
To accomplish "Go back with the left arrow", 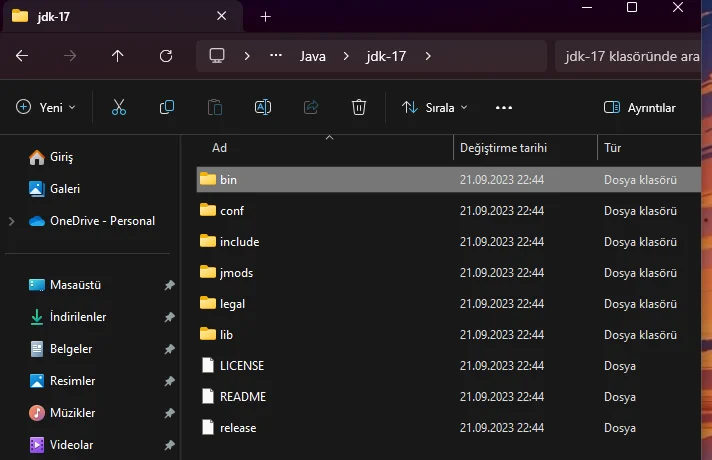I will [21, 56].
